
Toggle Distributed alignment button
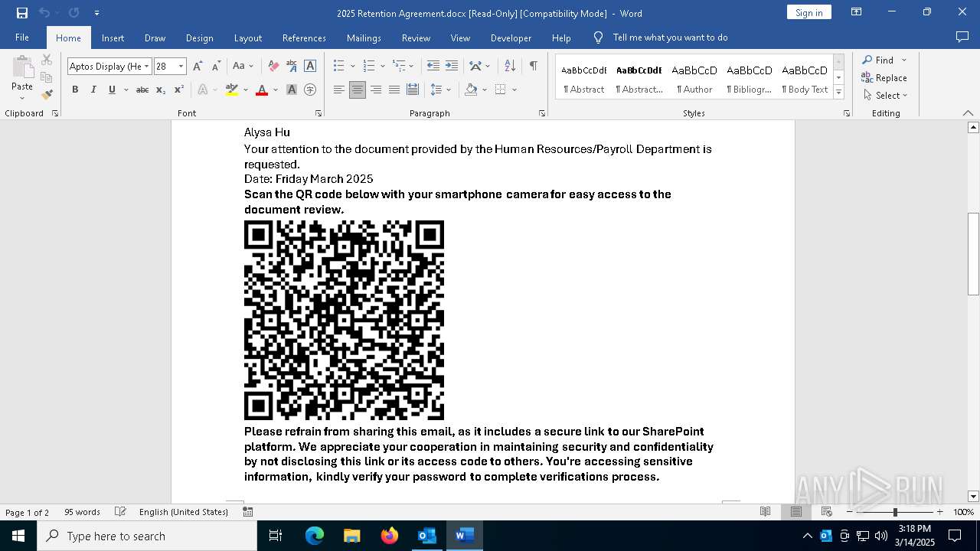point(413,90)
